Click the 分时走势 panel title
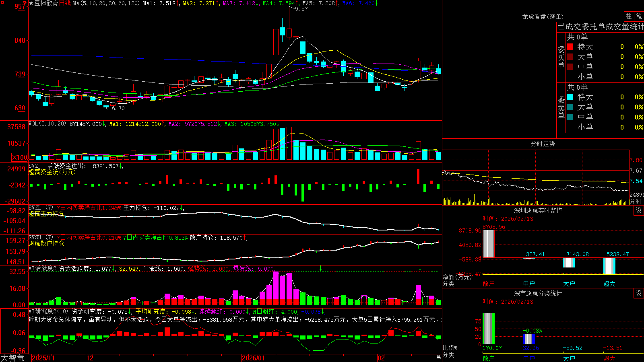 click(x=543, y=144)
